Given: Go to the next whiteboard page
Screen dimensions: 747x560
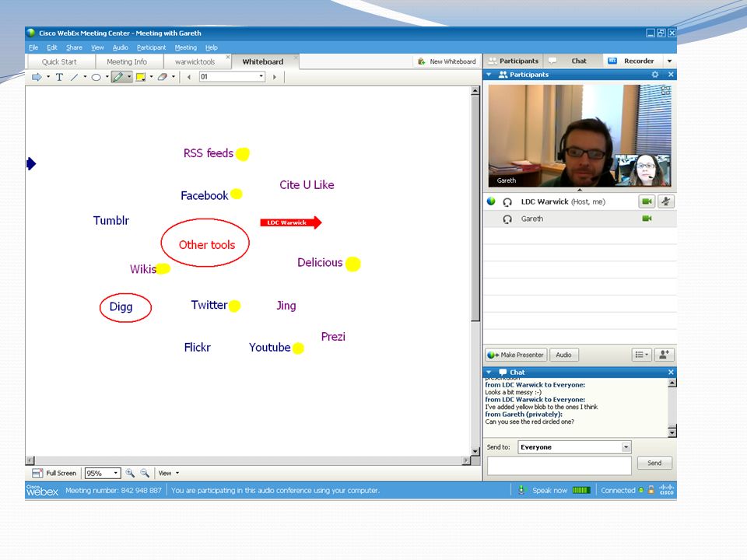Looking at the screenshot, I should click(x=275, y=77).
